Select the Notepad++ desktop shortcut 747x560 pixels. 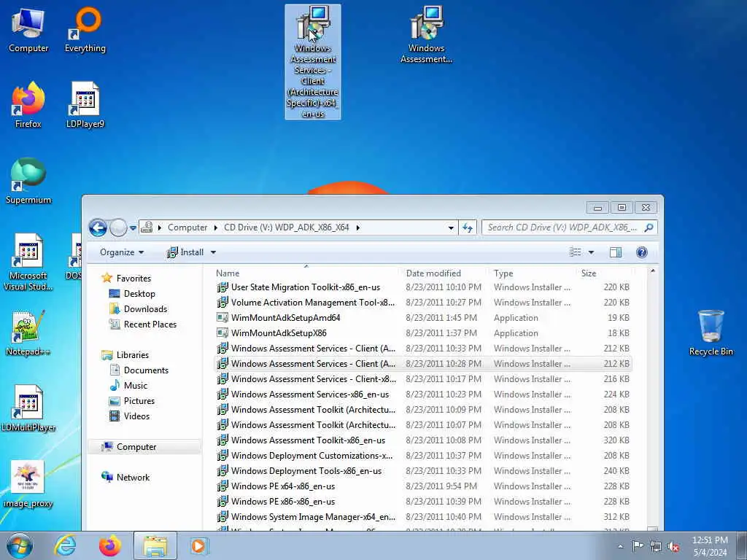[28, 333]
